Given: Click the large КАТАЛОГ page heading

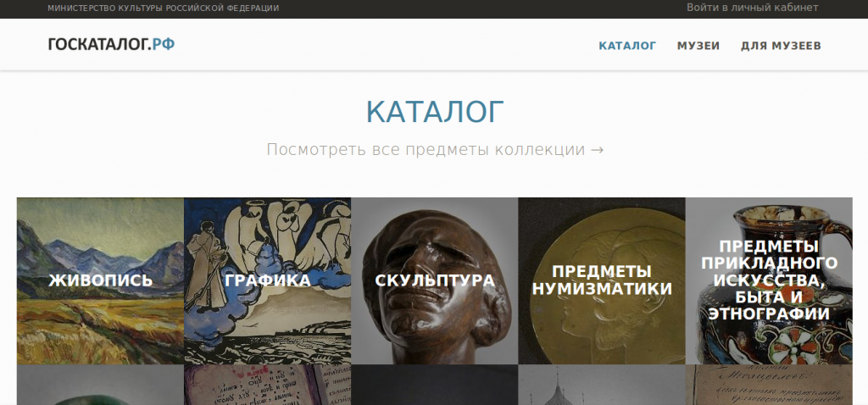Looking at the screenshot, I should pos(435,112).
